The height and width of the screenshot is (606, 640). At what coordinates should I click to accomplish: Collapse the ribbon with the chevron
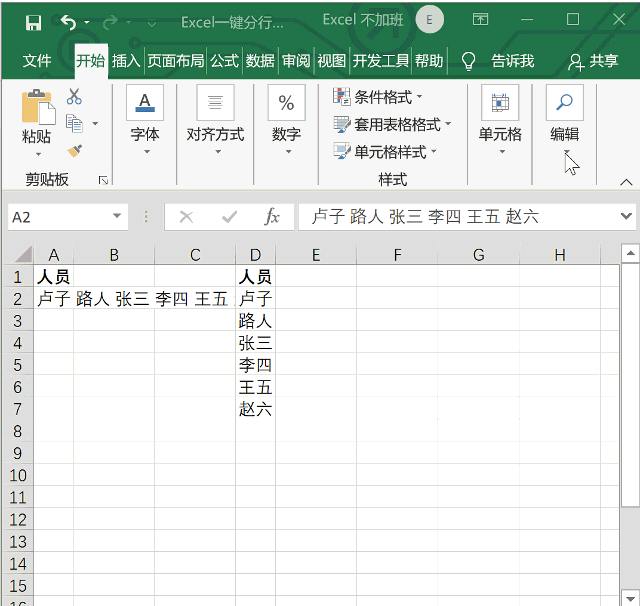[x=627, y=181]
